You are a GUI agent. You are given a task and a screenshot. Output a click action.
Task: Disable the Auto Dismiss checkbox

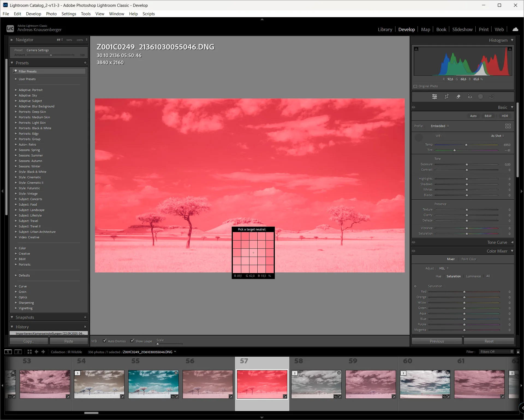[105, 341]
